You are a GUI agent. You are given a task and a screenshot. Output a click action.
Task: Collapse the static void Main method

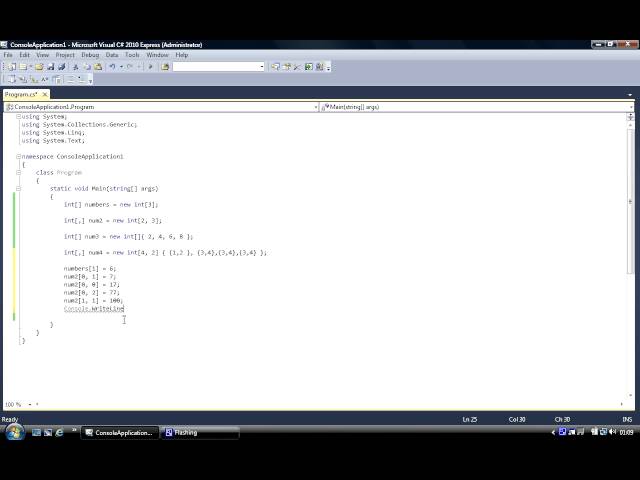click(x=18, y=188)
